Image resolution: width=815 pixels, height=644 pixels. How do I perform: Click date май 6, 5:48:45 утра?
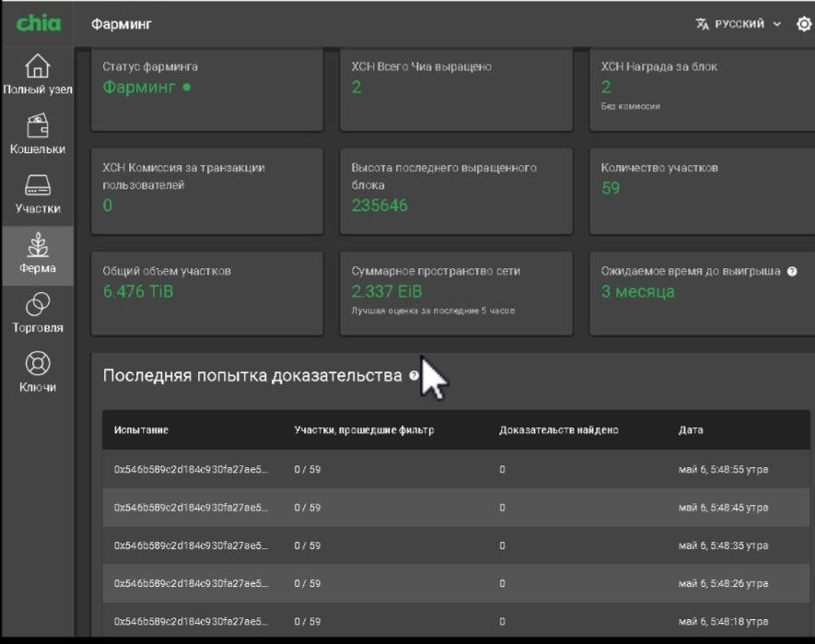click(x=723, y=508)
